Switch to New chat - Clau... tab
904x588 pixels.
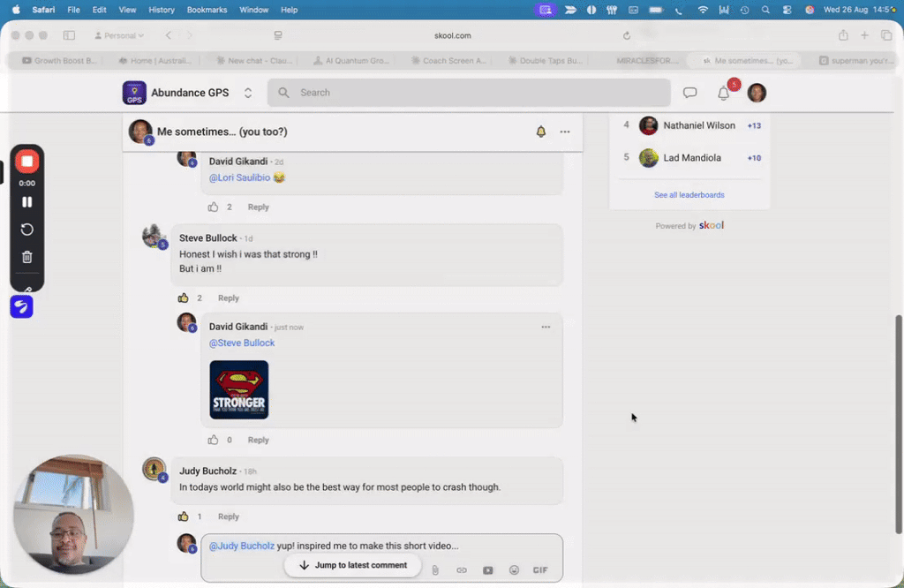pos(254,61)
